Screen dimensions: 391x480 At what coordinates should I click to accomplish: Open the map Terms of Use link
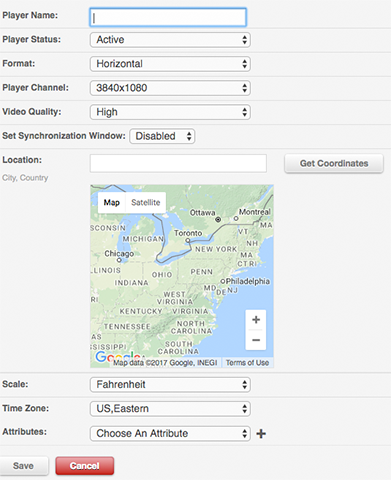pyautogui.click(x=247, y=363)
